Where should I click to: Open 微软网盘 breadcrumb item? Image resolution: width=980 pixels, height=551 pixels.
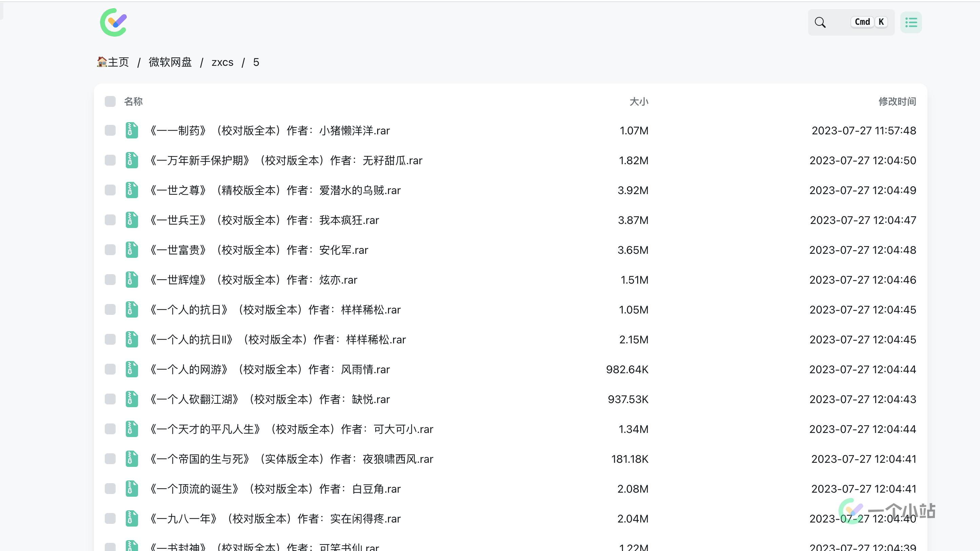pos(170,62)
